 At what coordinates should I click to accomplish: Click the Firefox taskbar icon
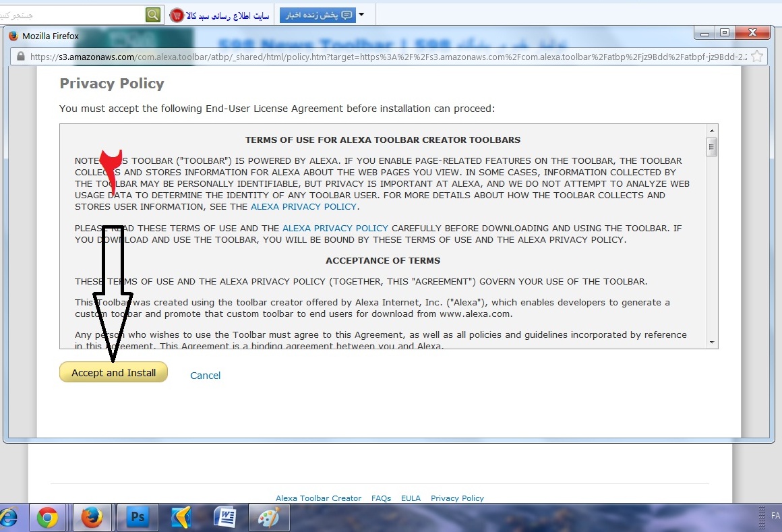pos(92,518)
